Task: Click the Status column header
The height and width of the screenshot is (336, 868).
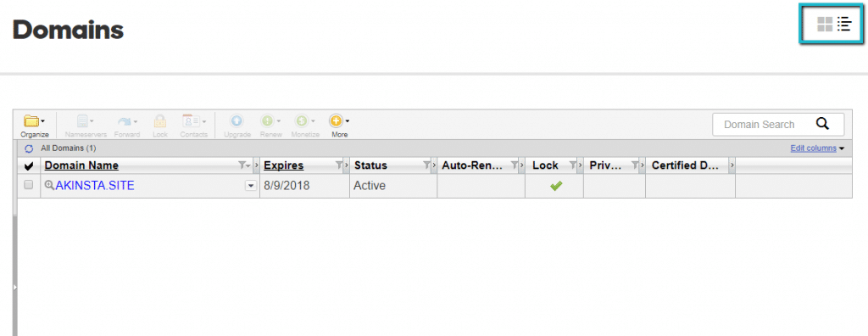Action: (371, 165)
